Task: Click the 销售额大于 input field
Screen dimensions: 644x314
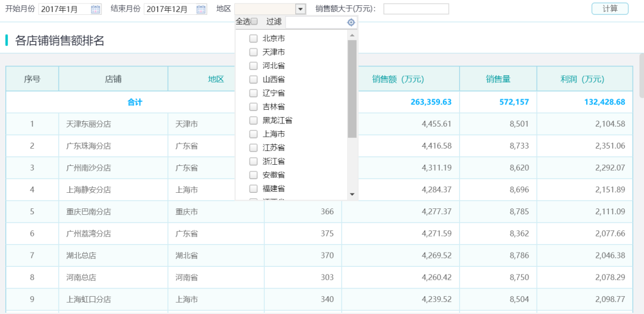Action: pos(416,9)
